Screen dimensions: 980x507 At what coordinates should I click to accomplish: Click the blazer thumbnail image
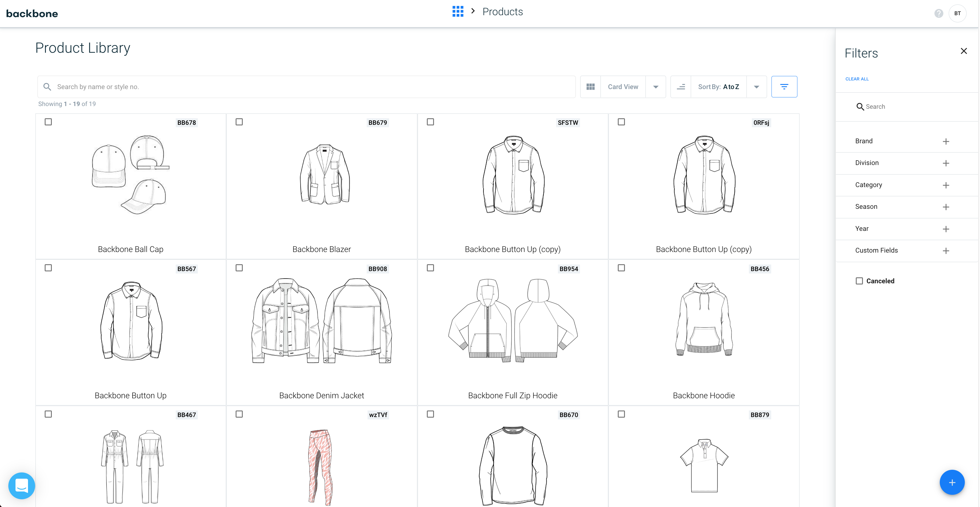click(324, 174)
